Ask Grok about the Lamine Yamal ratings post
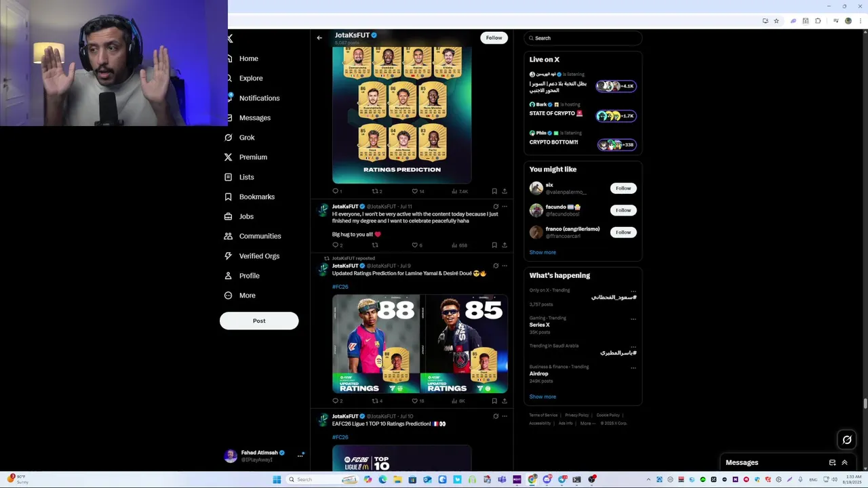868x488 pixels. pos(496,266)
